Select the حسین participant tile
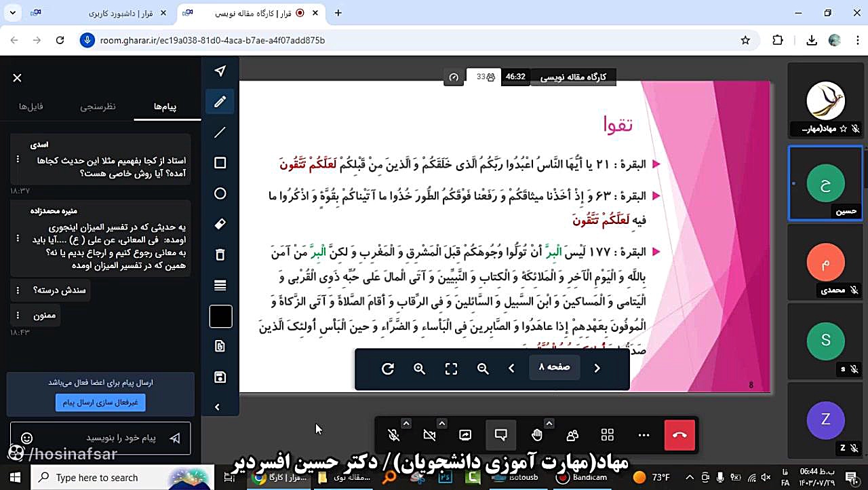The image size is (868, 490). [x=825, y=183]
